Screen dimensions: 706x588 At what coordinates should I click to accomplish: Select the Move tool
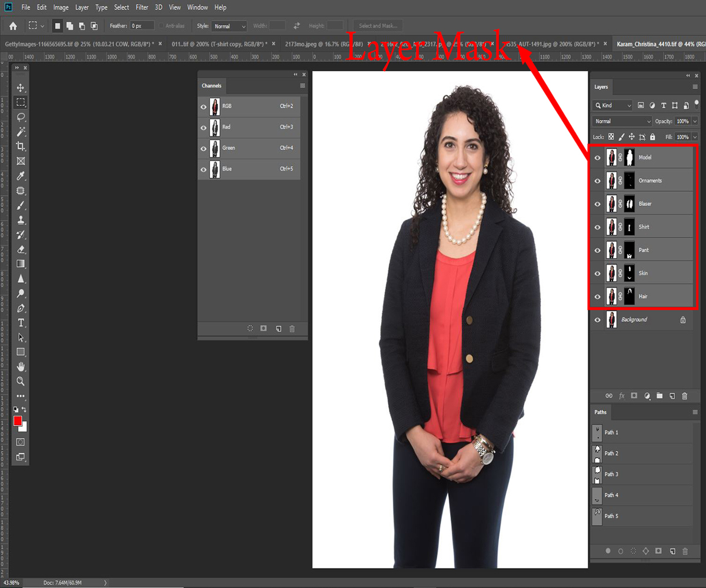(x=21, y=88)
